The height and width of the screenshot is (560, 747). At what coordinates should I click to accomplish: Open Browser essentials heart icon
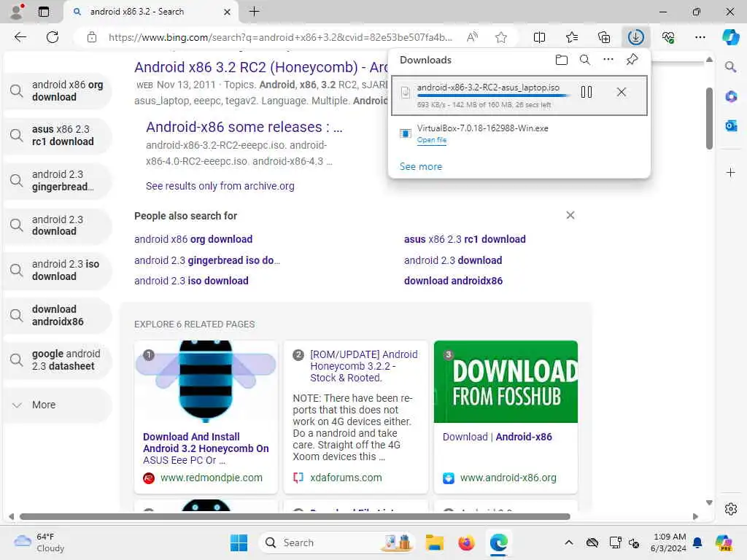pyautogui.click(x=668, y=37)
